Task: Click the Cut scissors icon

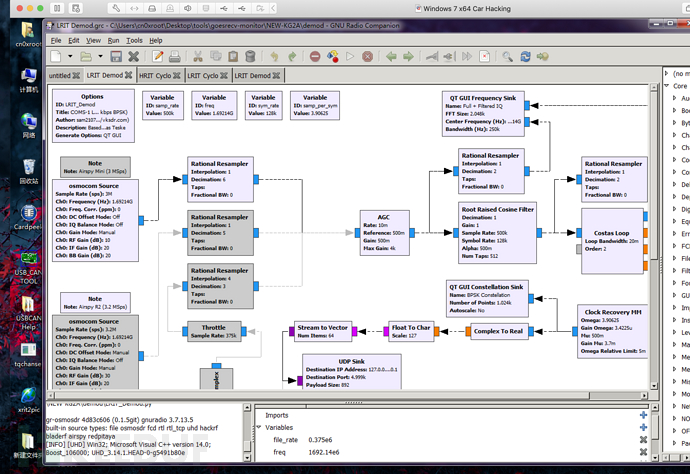Action: point(198,57)
